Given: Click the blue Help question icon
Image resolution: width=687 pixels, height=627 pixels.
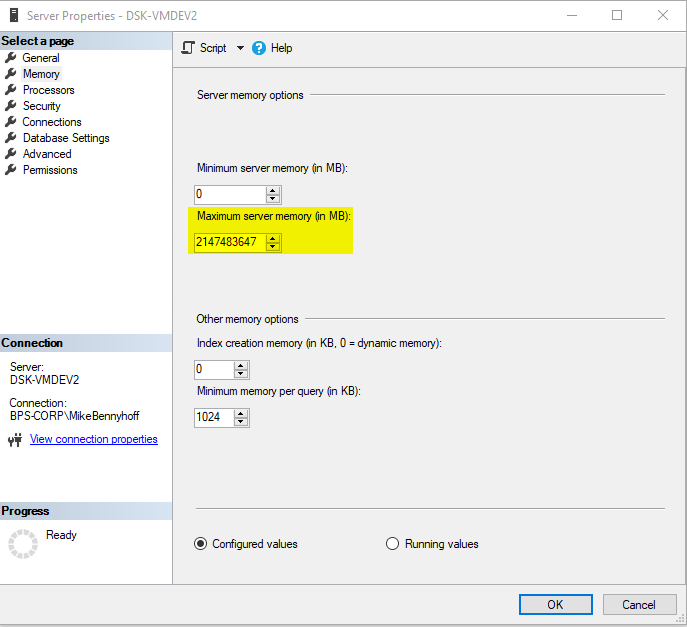Looking at the screenshot, I should pyautogui.click(x=259, y=48).
